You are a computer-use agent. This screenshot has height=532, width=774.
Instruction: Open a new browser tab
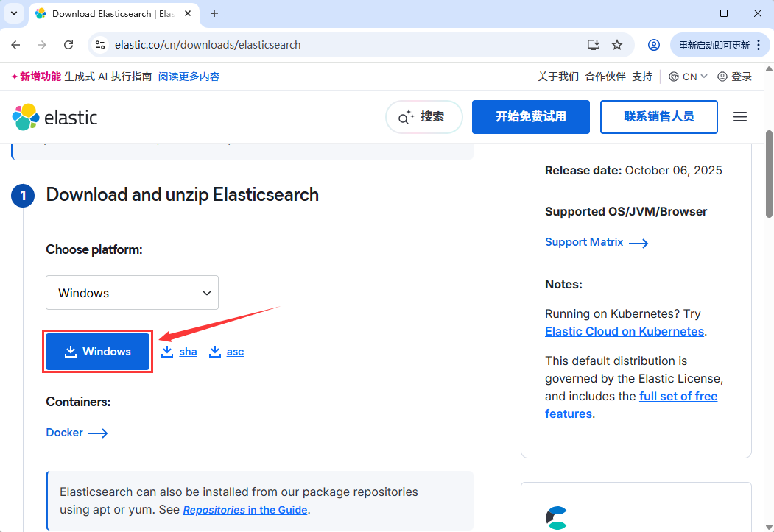[214, 14]
